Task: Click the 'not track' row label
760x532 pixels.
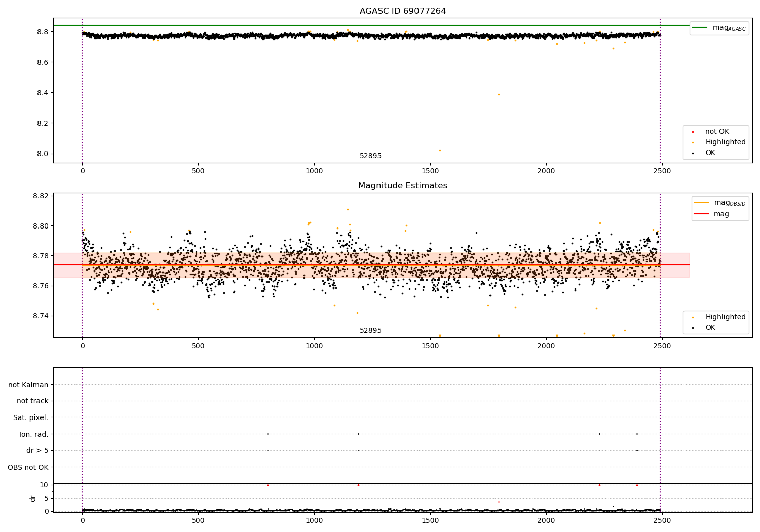Action: click(32, 401)
